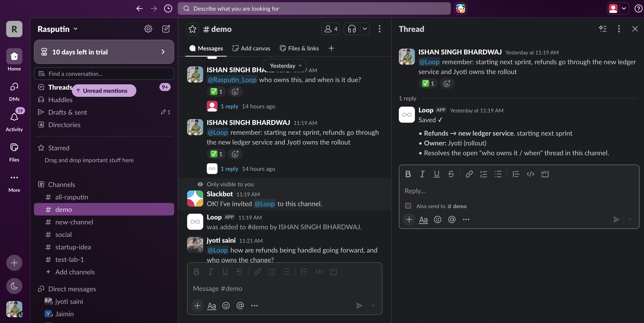Open send options dropdown in thread reply
The width and height of the screenshot is (644, 323).
coord(630,219)
